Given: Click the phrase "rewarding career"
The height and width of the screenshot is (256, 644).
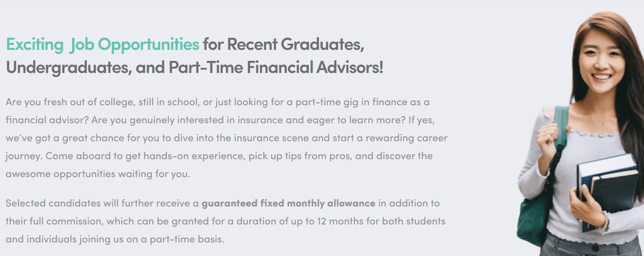Looking at the screenshot, I should point(406,138).
